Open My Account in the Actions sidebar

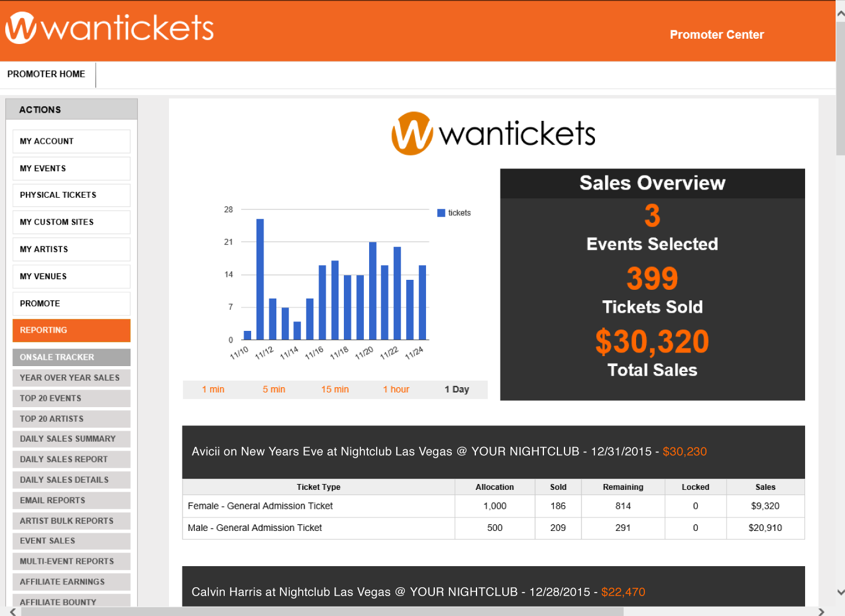pos(71,141)
